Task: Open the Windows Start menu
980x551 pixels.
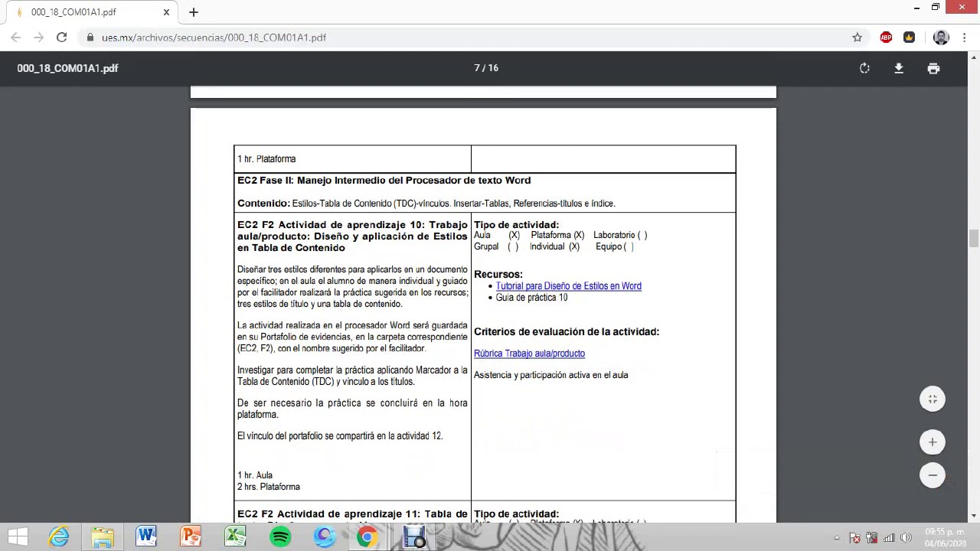Action: click(x=17, y=537)
